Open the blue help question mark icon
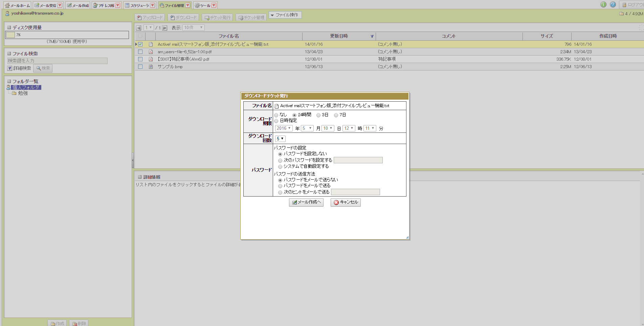This screenshot has width=644, height=326. pos(613,5)
